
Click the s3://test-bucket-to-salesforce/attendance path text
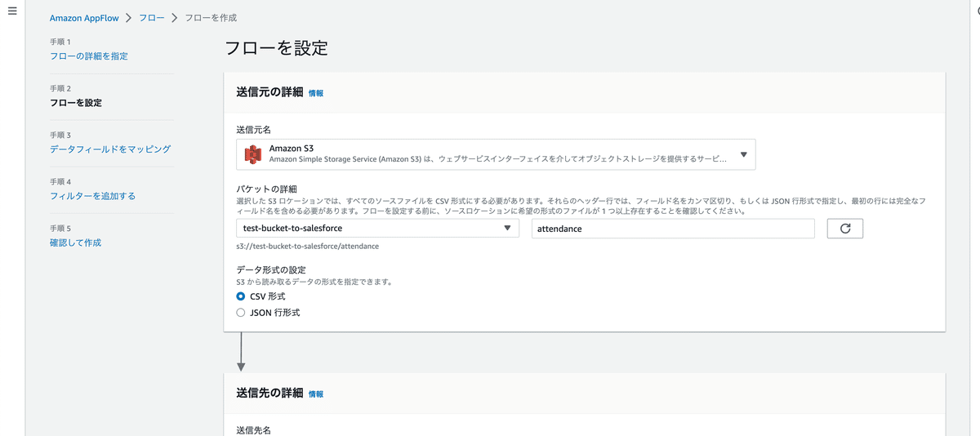coord(307,246)
